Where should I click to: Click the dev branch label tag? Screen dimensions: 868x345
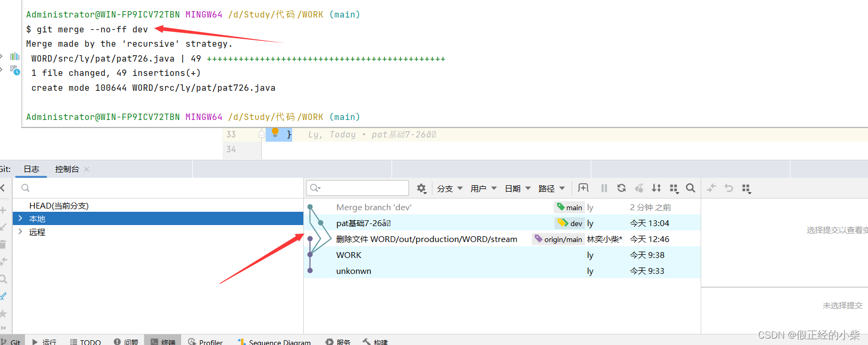tap(570, 223)
